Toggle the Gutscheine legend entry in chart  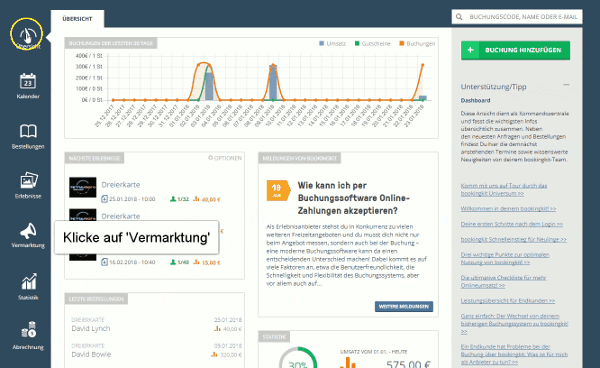point(372,44)
